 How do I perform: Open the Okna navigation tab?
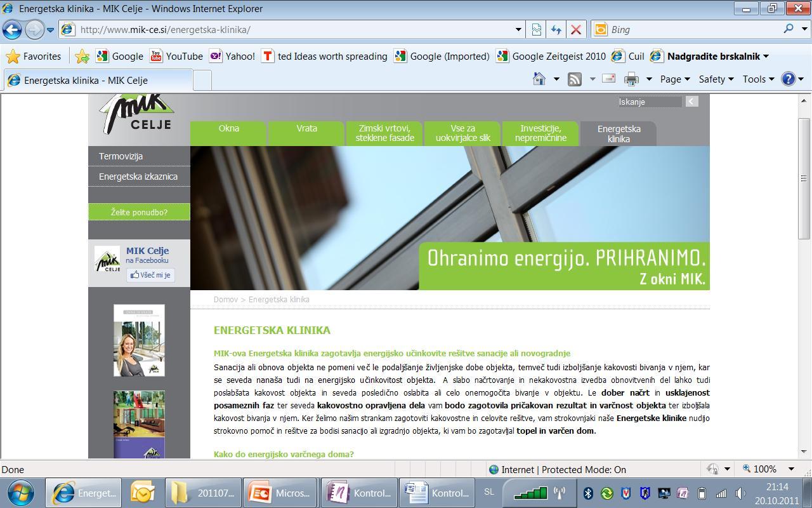tap(229, 133)
